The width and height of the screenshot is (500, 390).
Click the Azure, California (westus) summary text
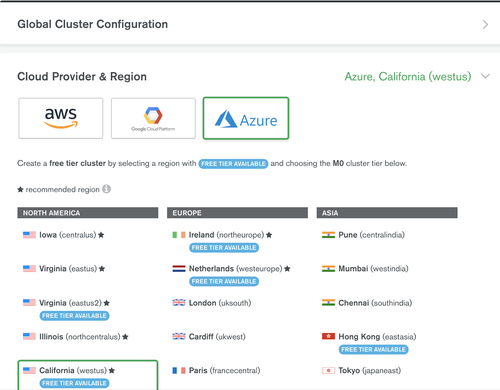pyautogui.click(x=408, y=76)
